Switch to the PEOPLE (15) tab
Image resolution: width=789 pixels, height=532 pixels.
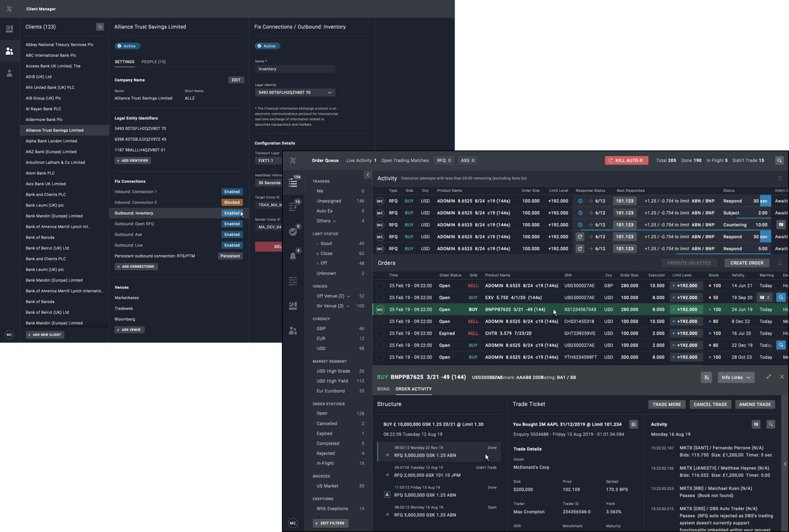(153, 62)
